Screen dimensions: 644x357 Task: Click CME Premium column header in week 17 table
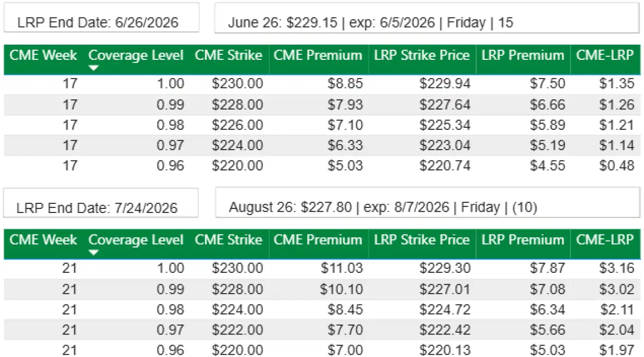tap(318, 56)
